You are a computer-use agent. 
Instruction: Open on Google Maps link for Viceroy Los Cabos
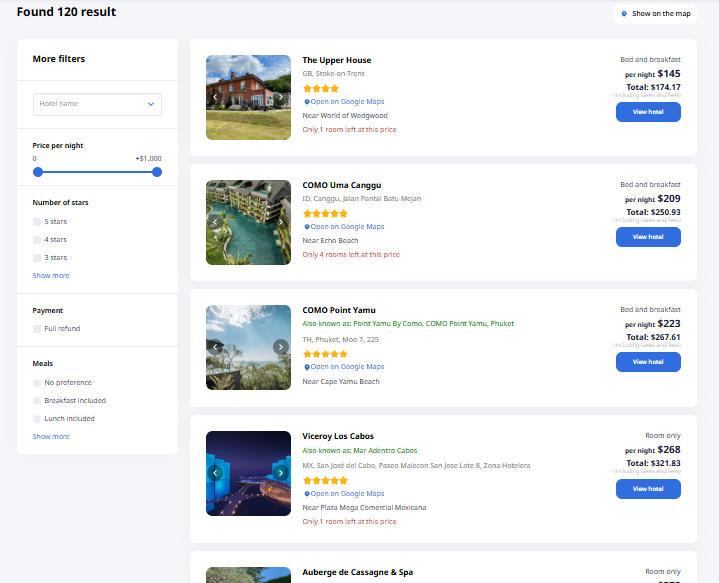[346, 493]
